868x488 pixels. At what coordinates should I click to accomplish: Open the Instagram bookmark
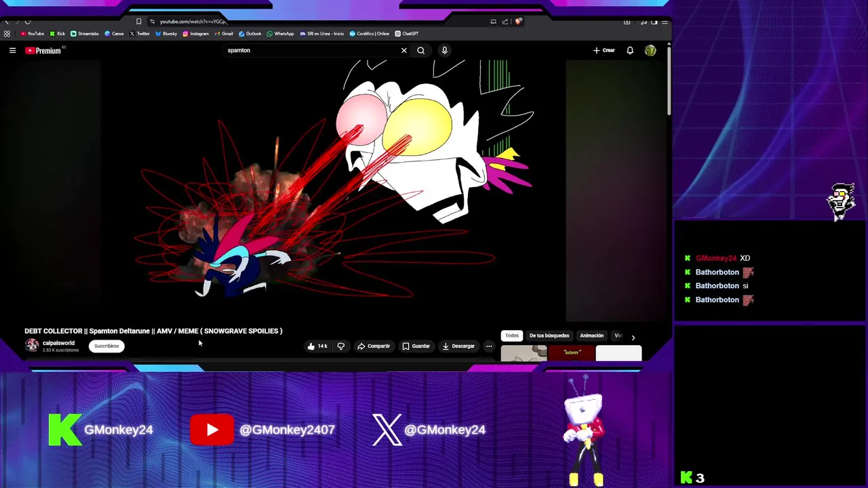(196, 34)
